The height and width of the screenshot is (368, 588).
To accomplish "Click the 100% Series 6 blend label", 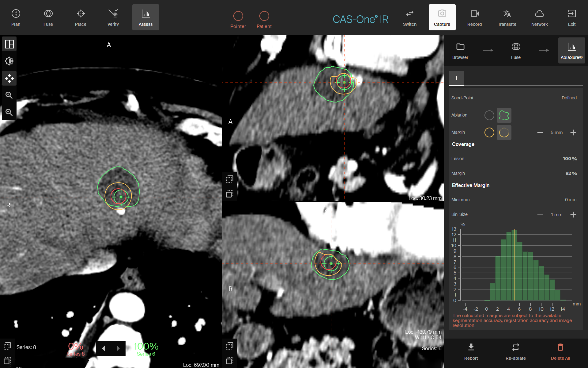I will [146, 349].
